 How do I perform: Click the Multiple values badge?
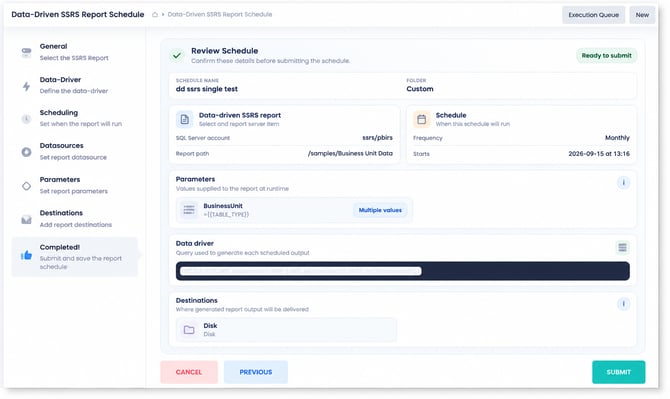tap(380, 210)
